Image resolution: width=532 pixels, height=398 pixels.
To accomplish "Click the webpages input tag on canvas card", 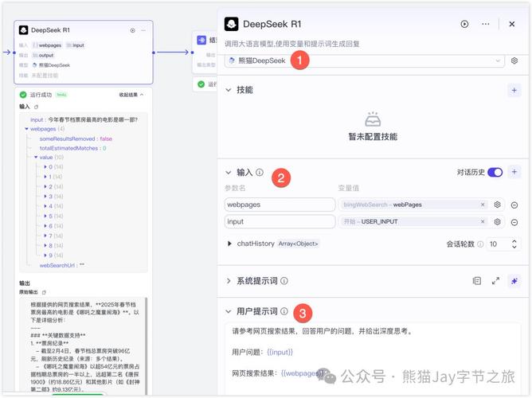I will [47, 45].
